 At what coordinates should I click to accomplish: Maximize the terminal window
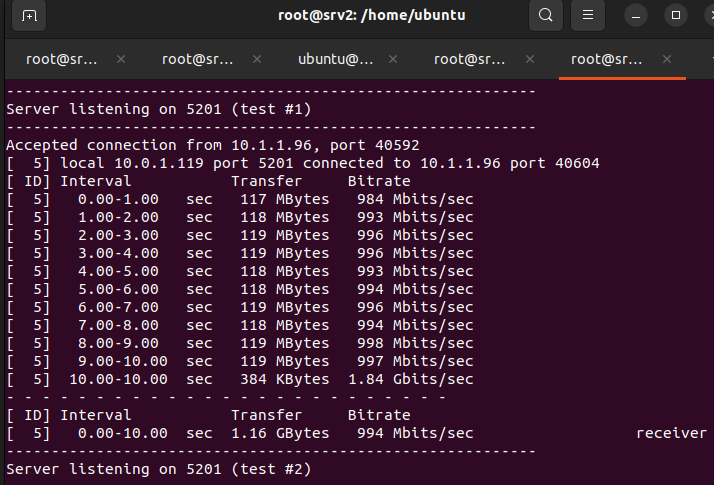(676, 15)
